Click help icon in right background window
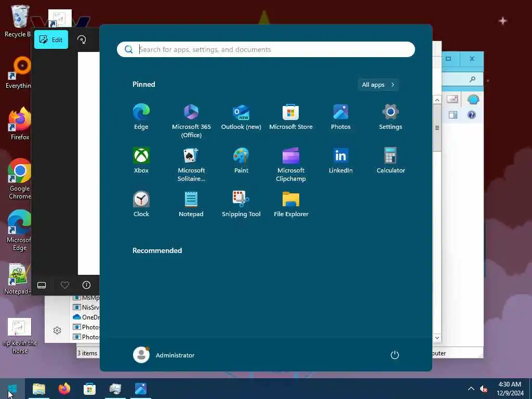 pyautogui.click(x=472, y=115)
